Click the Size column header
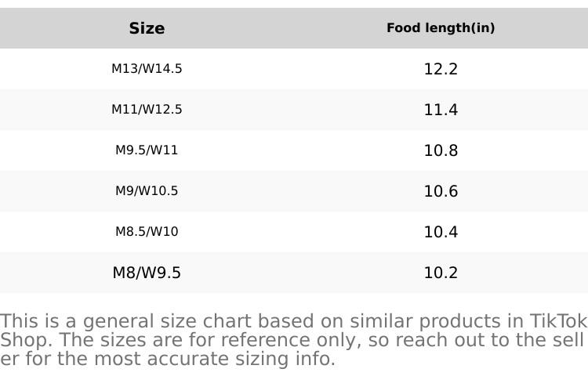The height and width of the screenshot is (387, 588). (147, 28)
